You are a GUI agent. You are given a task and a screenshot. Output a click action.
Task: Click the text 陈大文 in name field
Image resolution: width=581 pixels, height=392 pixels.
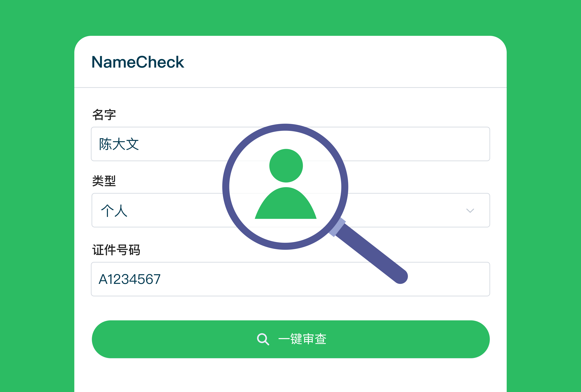click(x=119, y=144)
